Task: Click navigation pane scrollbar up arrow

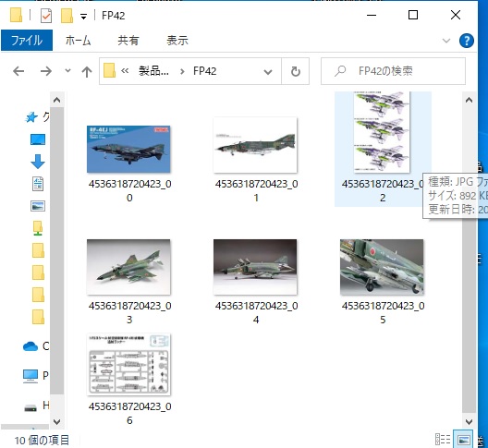Action: [56, 100]
